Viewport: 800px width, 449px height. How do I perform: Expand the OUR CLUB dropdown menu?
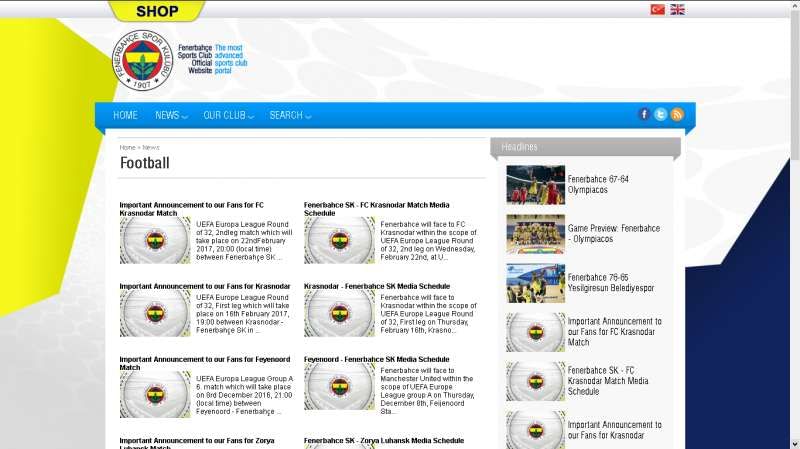click(x=228, y=115)
